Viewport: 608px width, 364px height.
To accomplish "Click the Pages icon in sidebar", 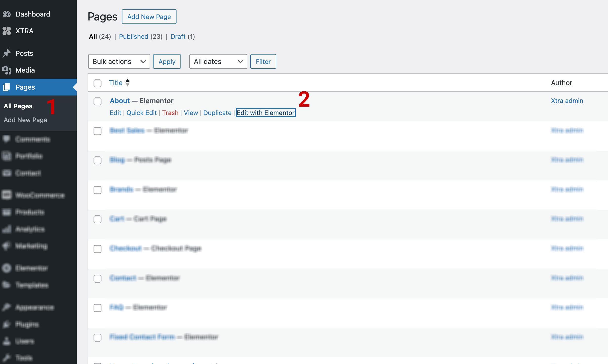I will [7, 87].
